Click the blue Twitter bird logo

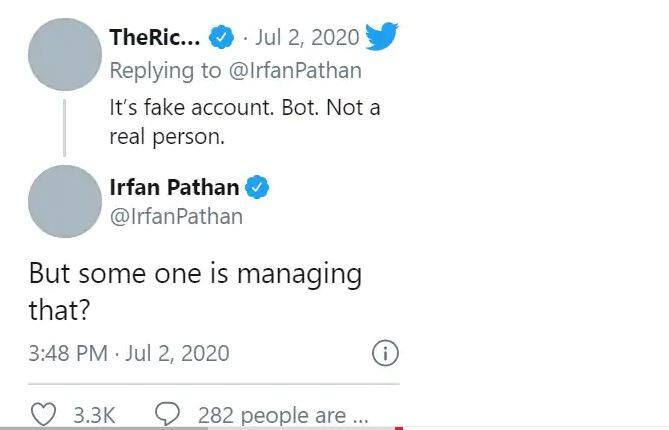point(382,38)
